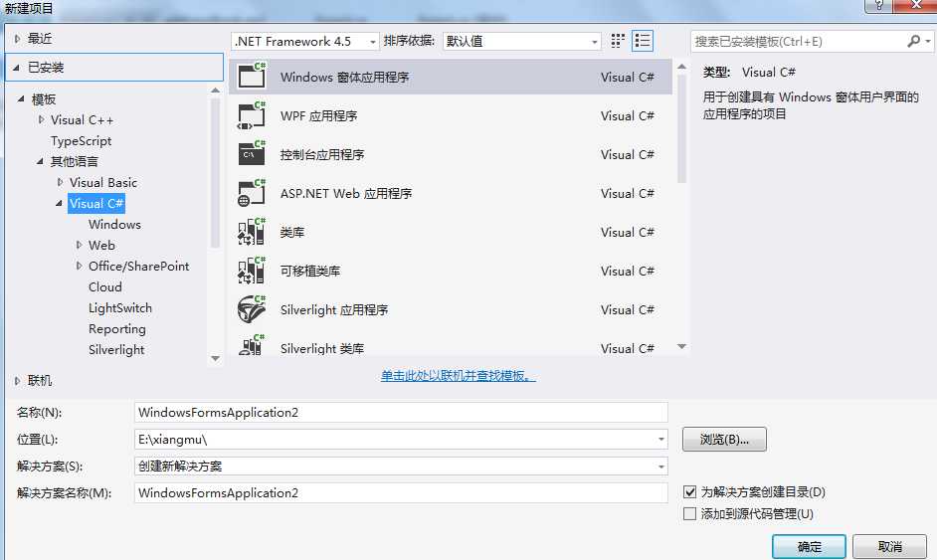Open the 排序依据 默认值 dropdown

(521, 41)
